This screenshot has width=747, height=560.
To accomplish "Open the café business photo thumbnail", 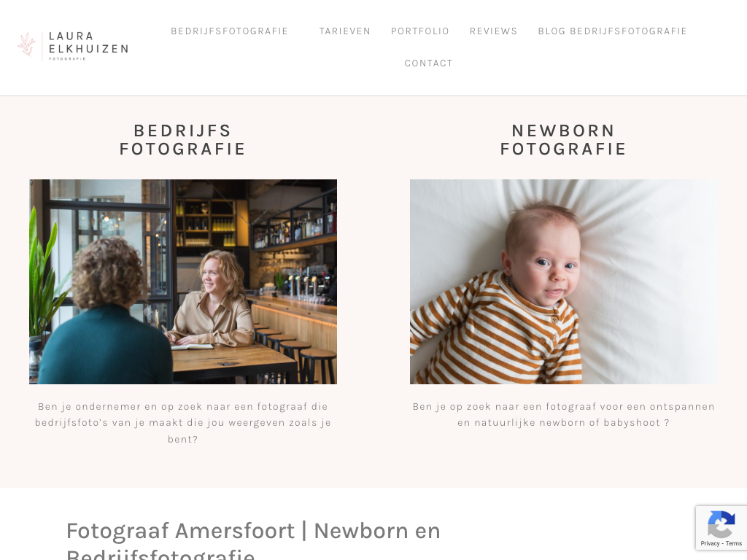I will (183, 282).
